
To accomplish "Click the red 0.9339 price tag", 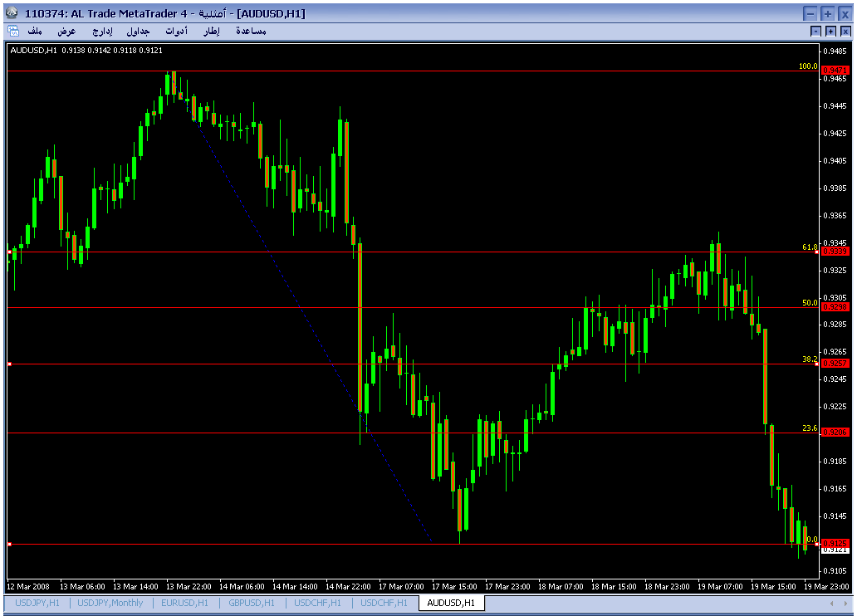I will [x=835, y=252].
